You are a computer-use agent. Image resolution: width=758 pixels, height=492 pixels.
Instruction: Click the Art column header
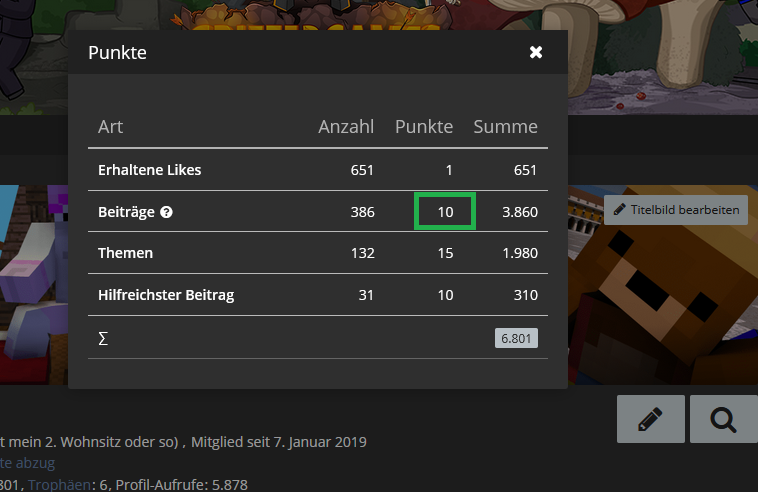click(x=110, y=127)
